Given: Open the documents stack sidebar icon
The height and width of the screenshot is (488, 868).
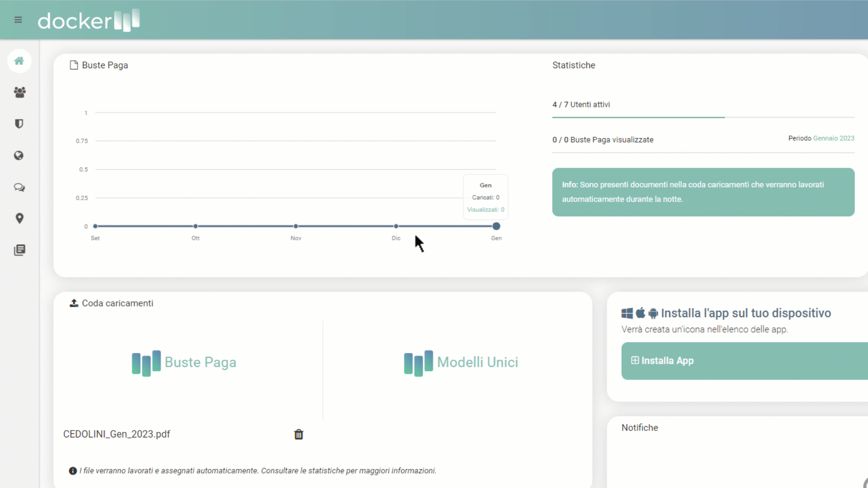Looking at the screenshot, I should coord(19,250).
